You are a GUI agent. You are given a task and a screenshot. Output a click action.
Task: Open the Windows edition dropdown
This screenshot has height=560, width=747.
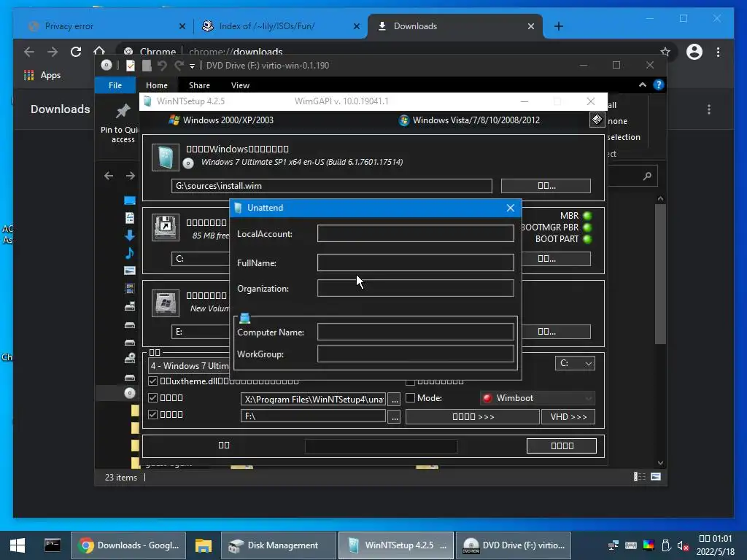click(190, 366)
